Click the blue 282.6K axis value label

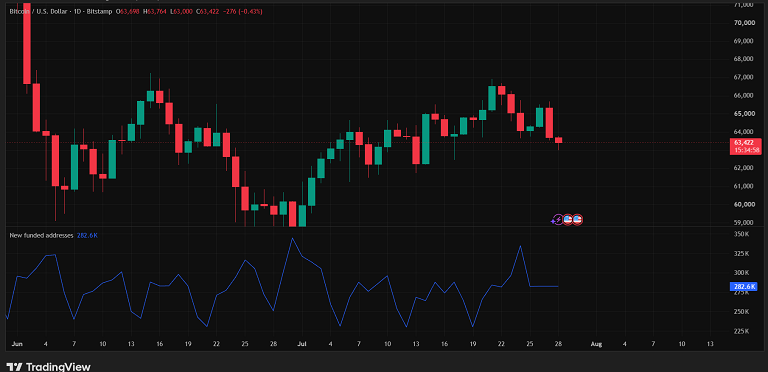pos(744,287)
